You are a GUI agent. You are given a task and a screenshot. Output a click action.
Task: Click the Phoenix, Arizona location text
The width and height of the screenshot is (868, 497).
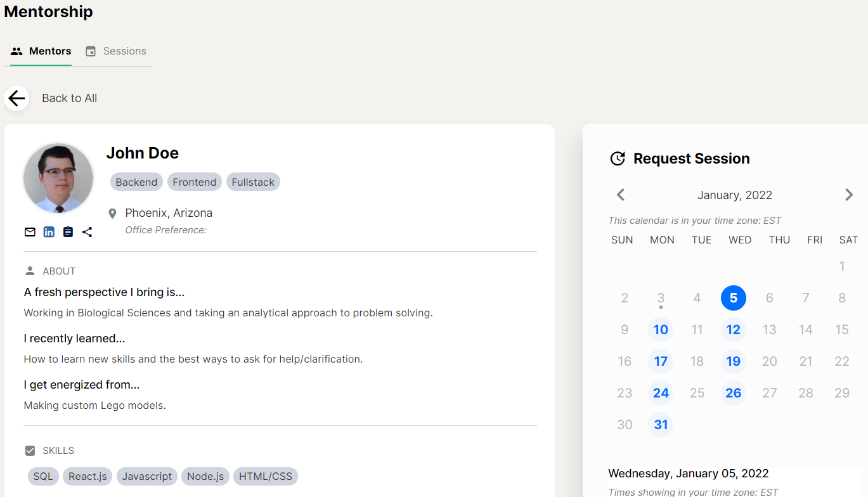(169, 213)
